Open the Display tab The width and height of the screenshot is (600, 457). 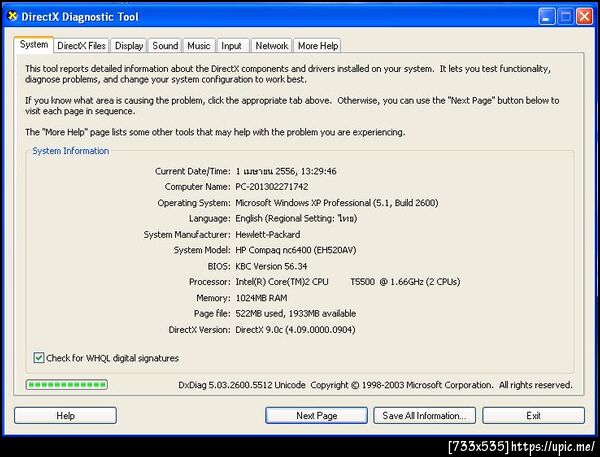(x=129, y=46)
